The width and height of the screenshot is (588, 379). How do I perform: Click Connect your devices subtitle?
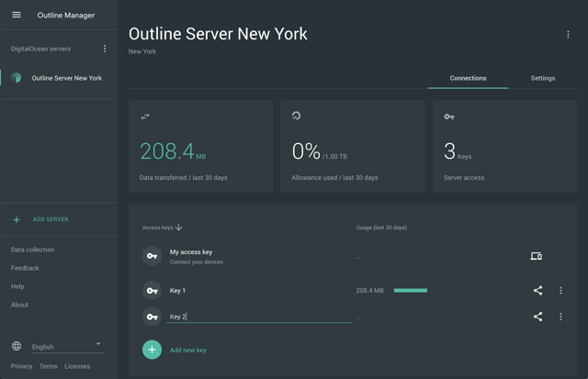point(196,262)
